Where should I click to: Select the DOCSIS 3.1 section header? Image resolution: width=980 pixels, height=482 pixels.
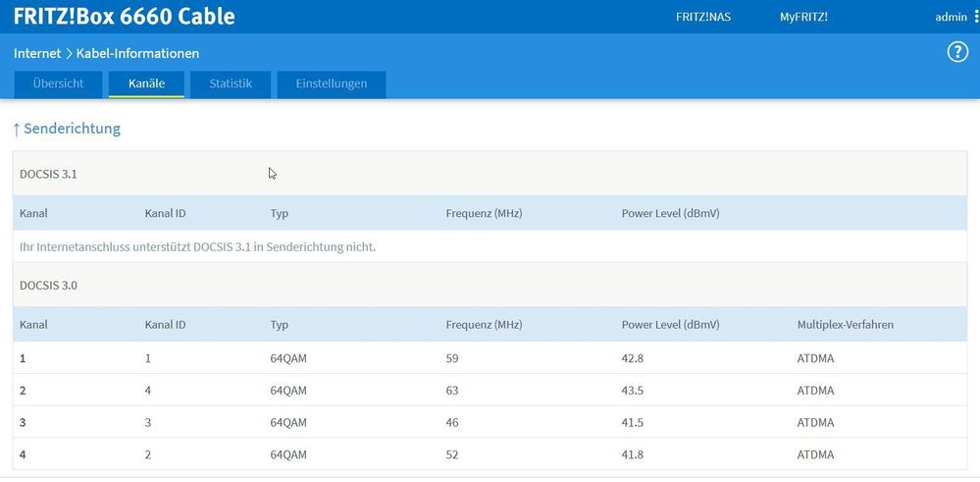(x=48, y=174)
